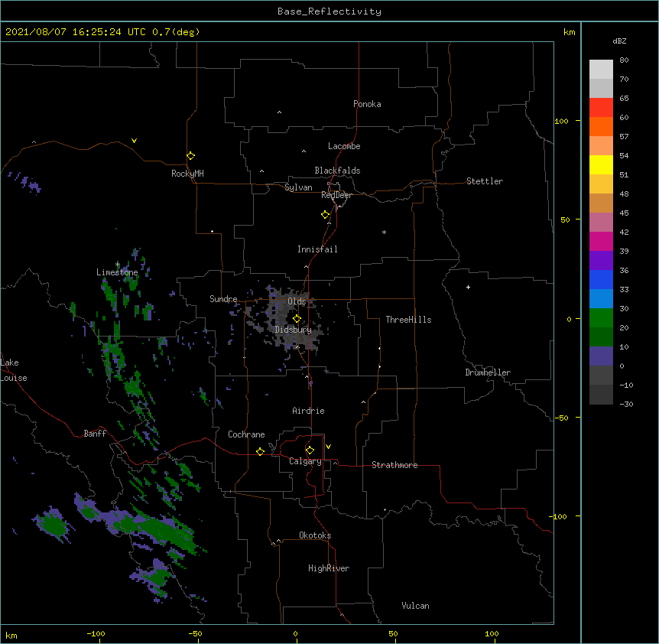Click the yellow diamond marker between Olds and Didsbury
Screen dimensions: 659x644
(x=297, y=318)
